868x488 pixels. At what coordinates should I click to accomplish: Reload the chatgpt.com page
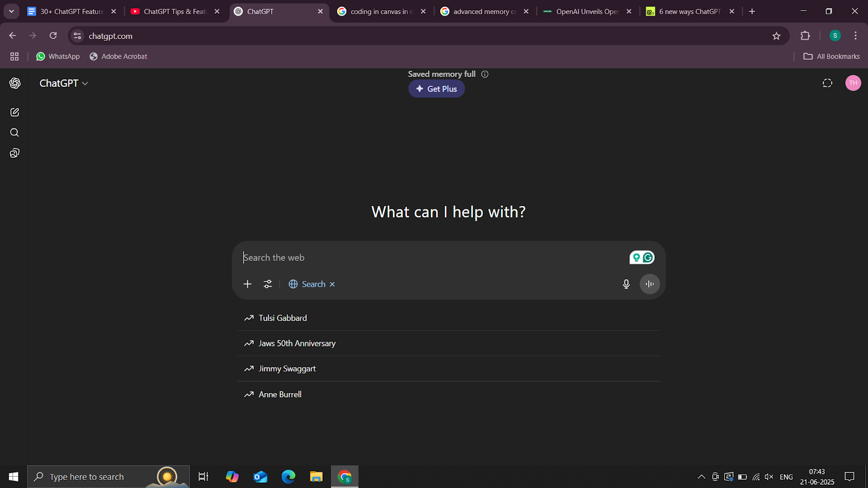click(53, 36)
